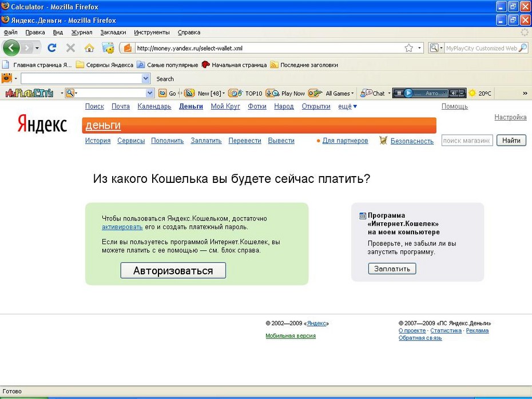Click the MyPlayCity logo in toolbar
The image size is (532, 399).
[30, 93]
